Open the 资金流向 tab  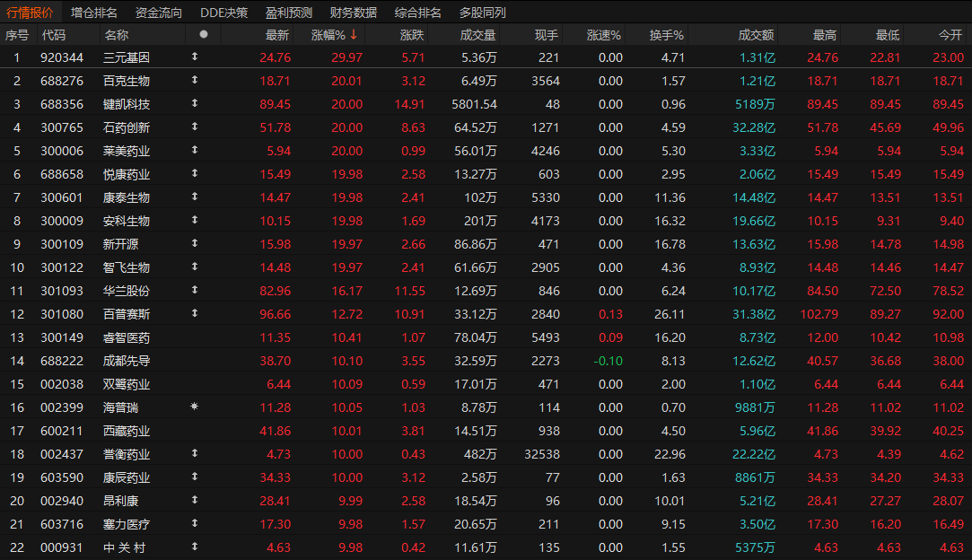point(159,13)
